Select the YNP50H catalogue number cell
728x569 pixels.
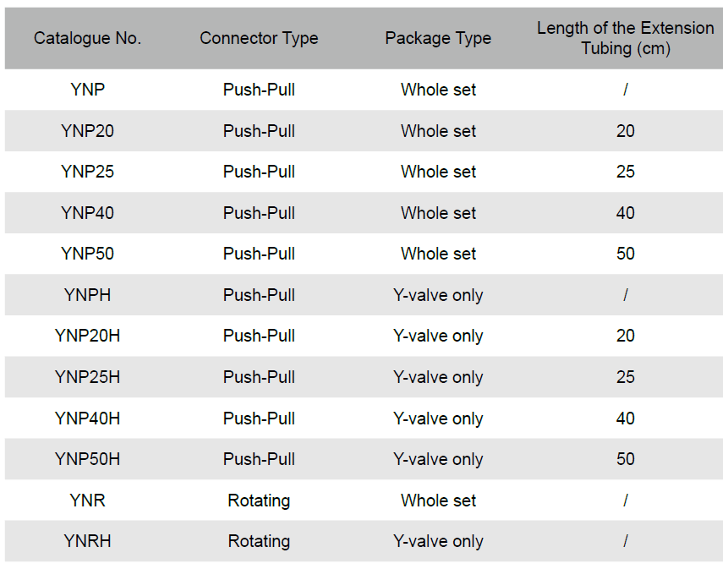(87, 459)
